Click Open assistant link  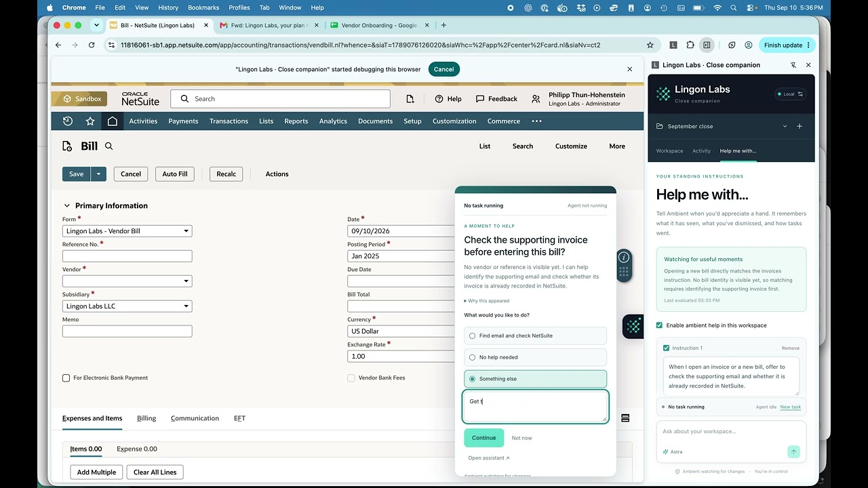tap(488, 458)
